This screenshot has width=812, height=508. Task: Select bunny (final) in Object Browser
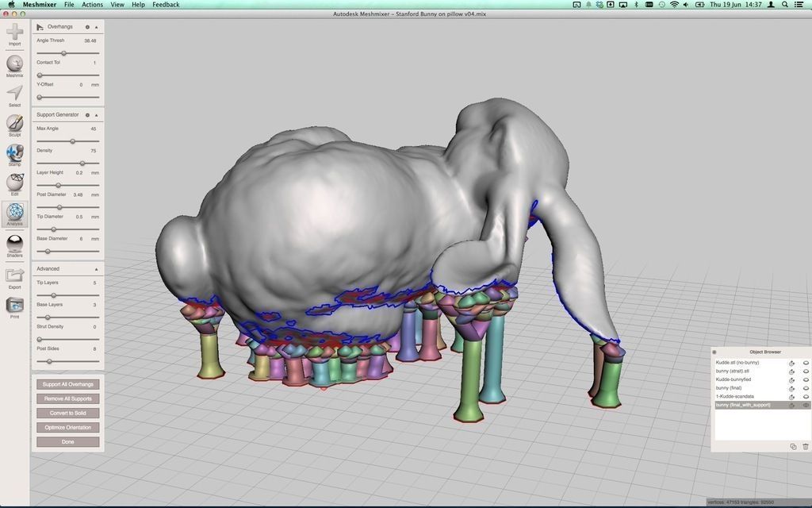pos(729,388)
